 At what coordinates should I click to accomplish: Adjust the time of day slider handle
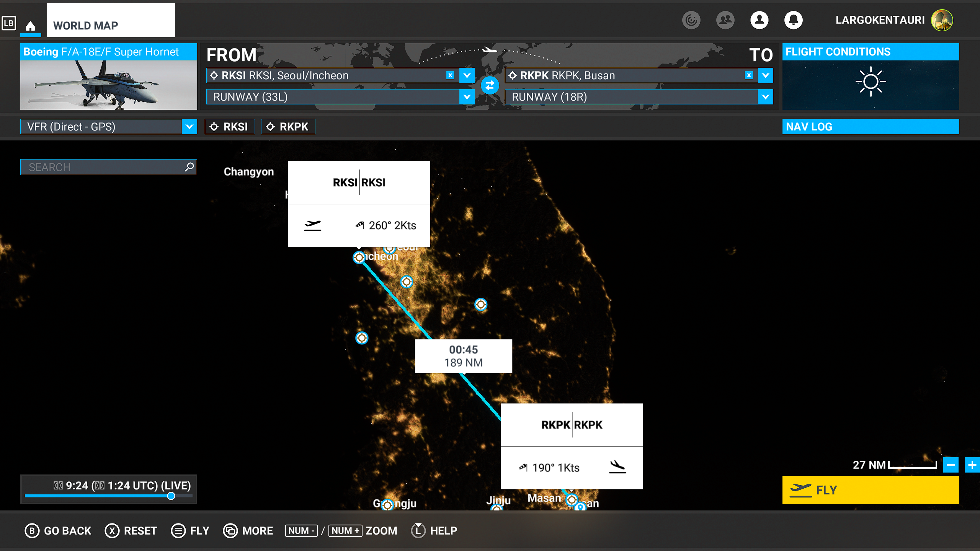[x=171, y=496]
